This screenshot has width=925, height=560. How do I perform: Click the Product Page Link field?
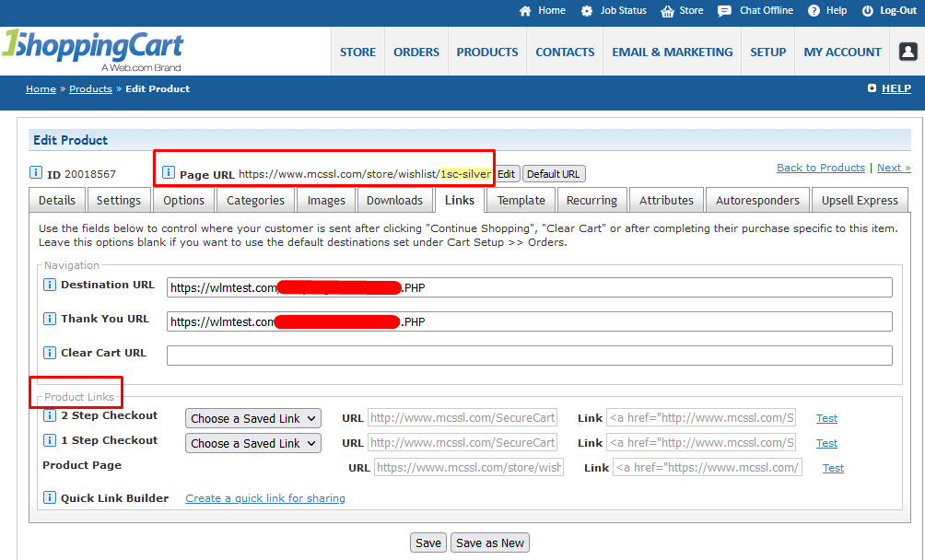coord(708,468)
